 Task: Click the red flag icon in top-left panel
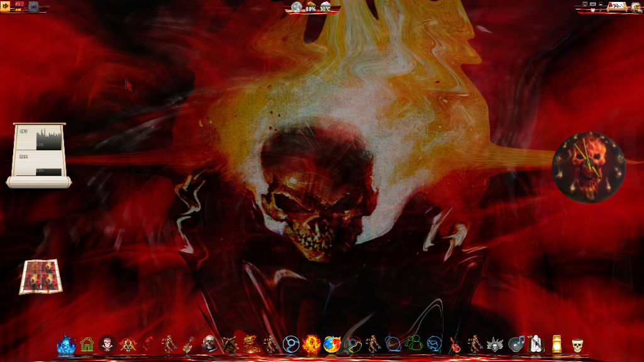19,6
